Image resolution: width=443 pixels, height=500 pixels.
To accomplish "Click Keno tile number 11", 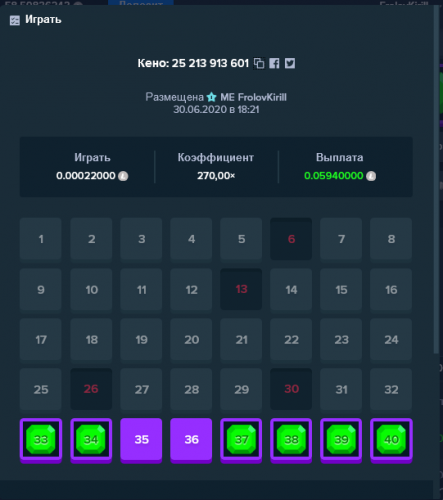I will coord(141,289).
